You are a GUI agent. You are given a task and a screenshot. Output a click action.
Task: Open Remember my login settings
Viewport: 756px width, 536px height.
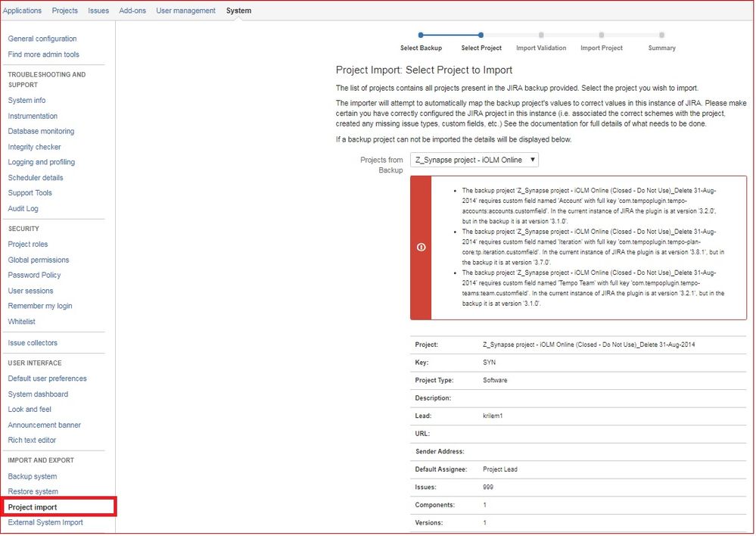point(40,306)
